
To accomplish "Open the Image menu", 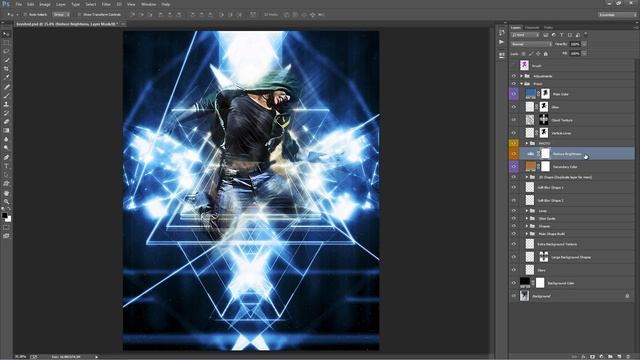I will pos(45,4).
